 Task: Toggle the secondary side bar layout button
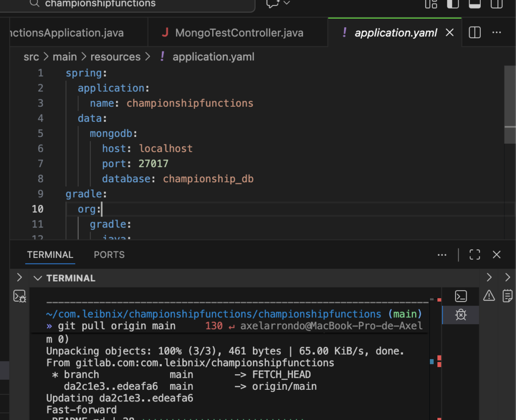496,4
